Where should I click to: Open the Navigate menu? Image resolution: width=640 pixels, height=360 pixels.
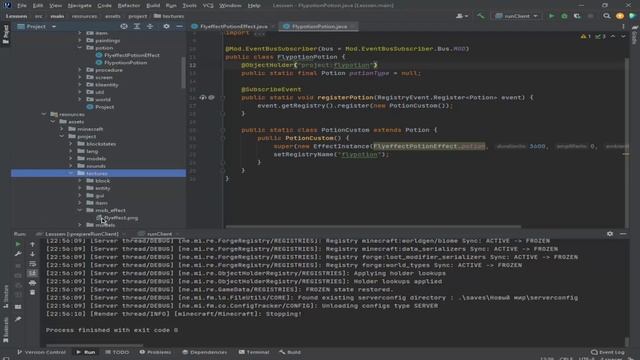[x=80, y=6]
